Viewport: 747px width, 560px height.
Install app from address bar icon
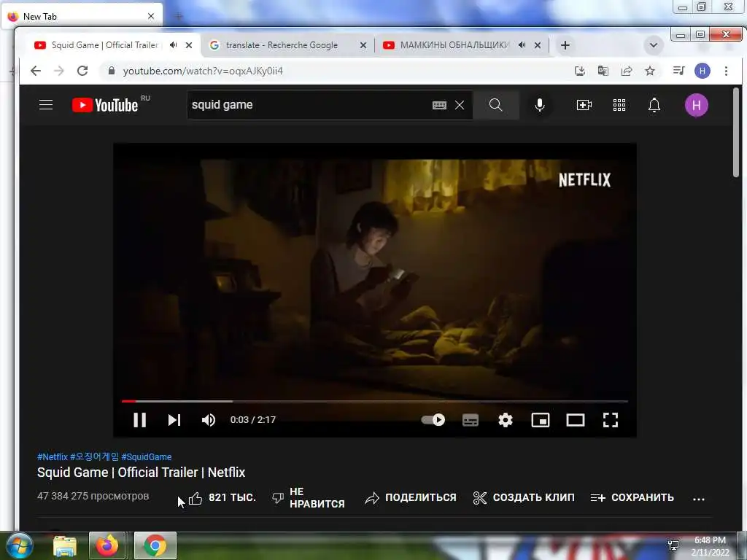[579, 71]
